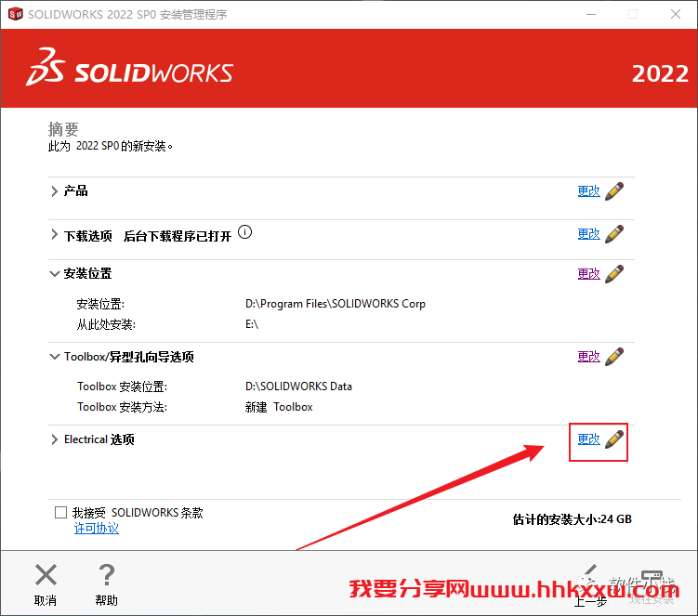
Task: Click the 从此处安装 value E:\
Action: point(252,324)
